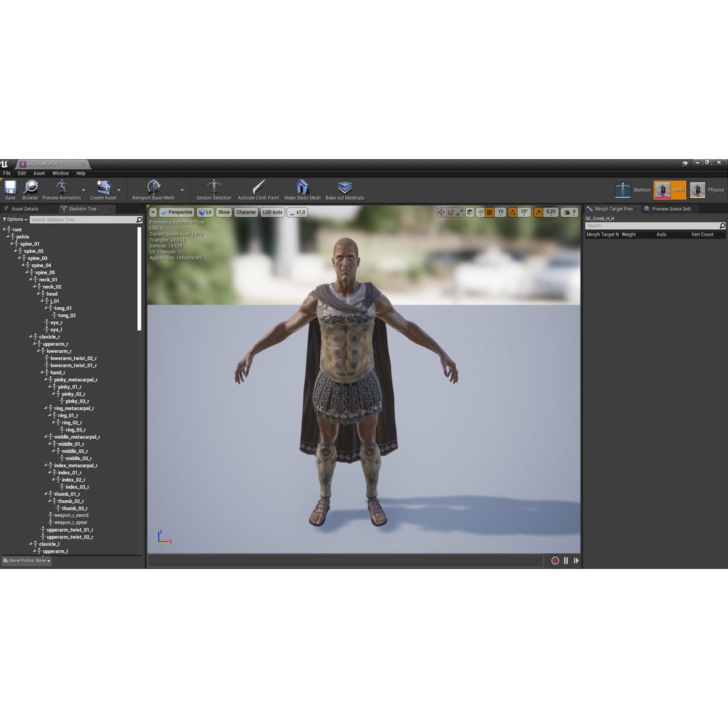The width and height of the screenshot is (728, 728).
Task: Switch to Physics editor mode
Action: tap(706, 190)
